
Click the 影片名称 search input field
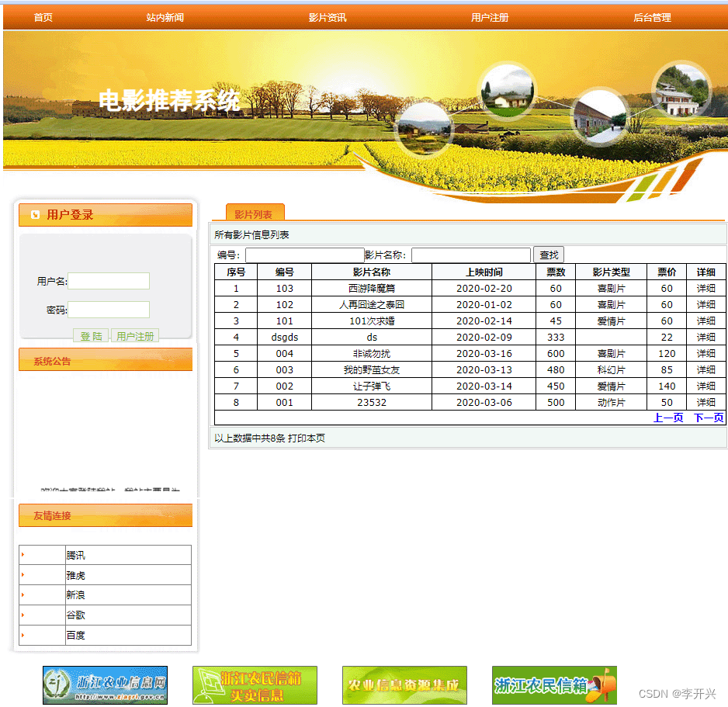click(471, 255)
